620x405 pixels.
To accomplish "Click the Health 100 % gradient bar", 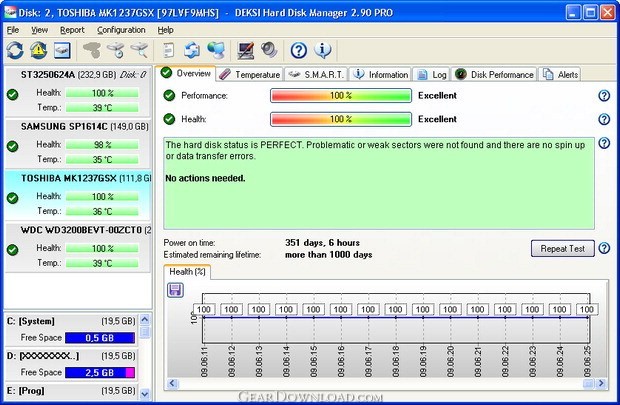I will (x=341, y=119).
